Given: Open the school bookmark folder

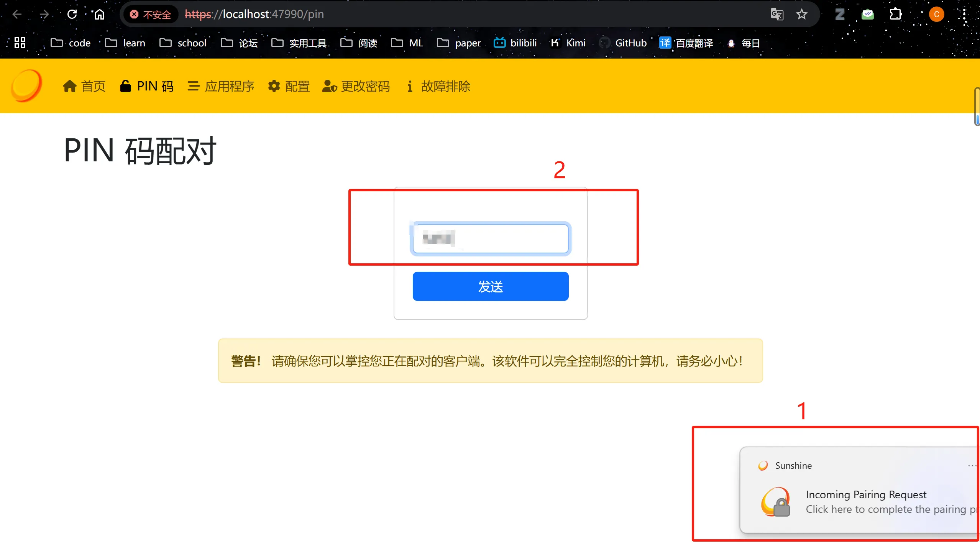Looking at the screenshot, I should pos(183,43).
